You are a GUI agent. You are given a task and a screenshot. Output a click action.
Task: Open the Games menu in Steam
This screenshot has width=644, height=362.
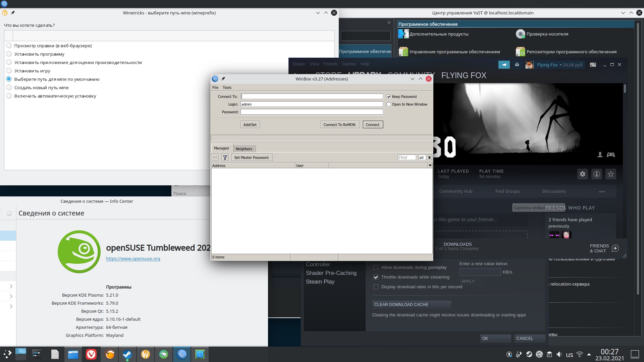[x=349, y=64]
